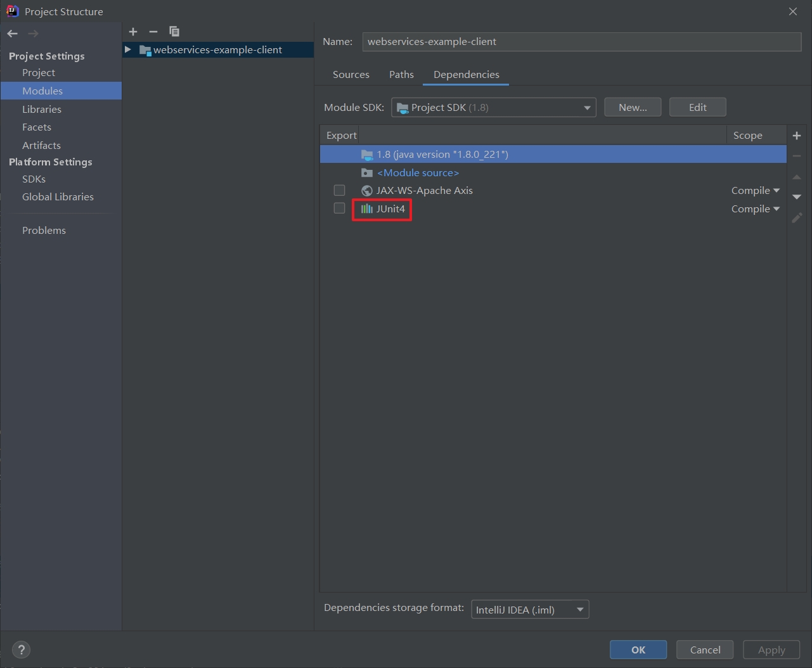Click the New... button for Module SDK
The image size is (812, 668).
(632, 106)
